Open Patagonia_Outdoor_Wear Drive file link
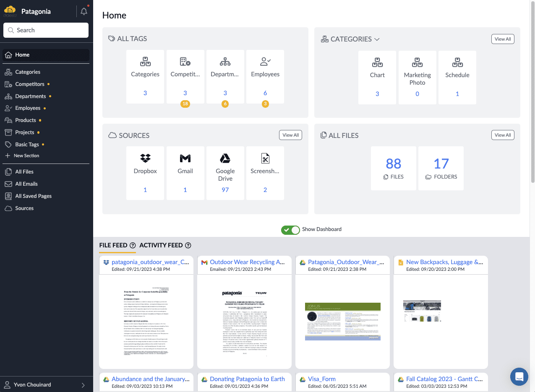Viewport: 535px width, 392px height. pyautogui.click(x=346, y=262)
